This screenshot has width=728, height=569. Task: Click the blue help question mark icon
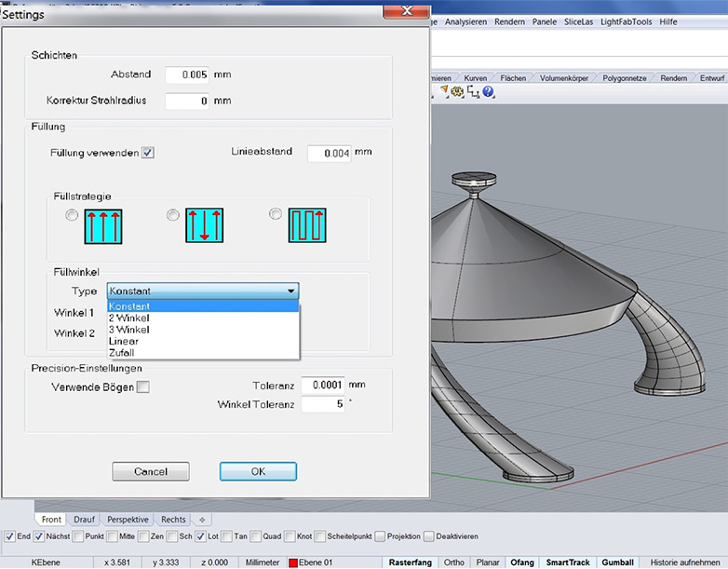click(x=489, y=91)
